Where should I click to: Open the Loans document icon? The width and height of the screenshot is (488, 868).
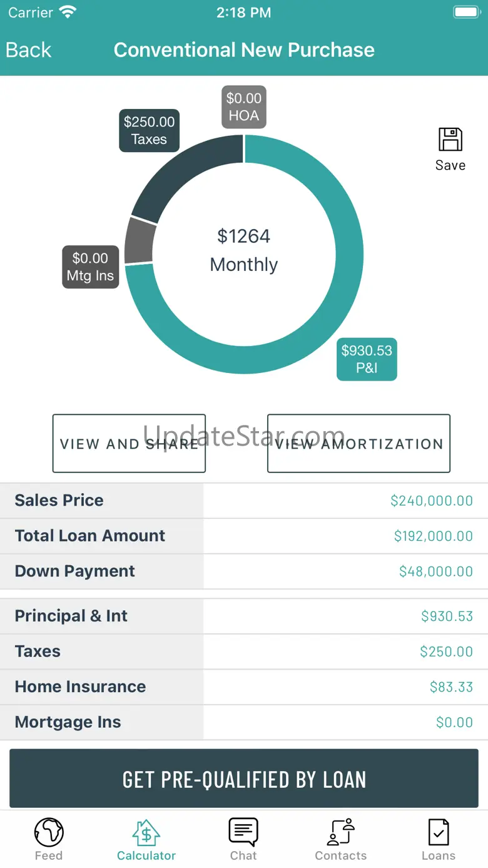[438, 833]
